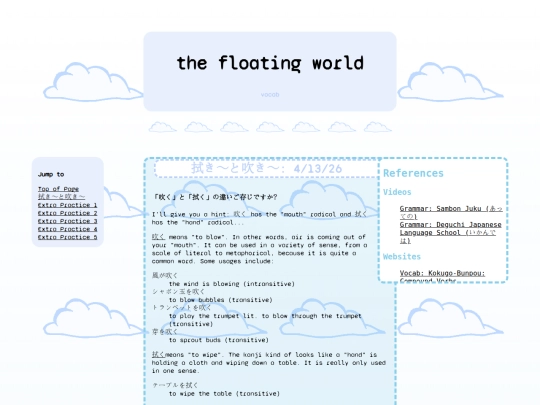
Task: Click the sentence starting "I'll give you a hint"
Action: 260,218
